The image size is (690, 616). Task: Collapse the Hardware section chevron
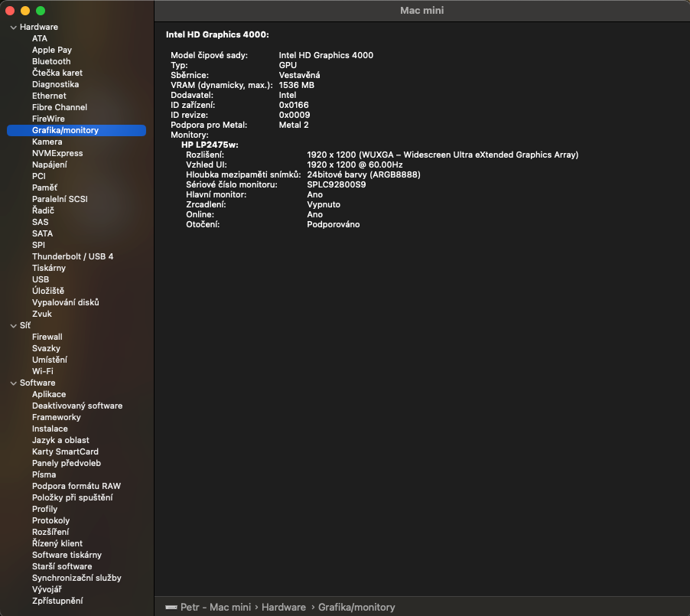pos(13,28)
